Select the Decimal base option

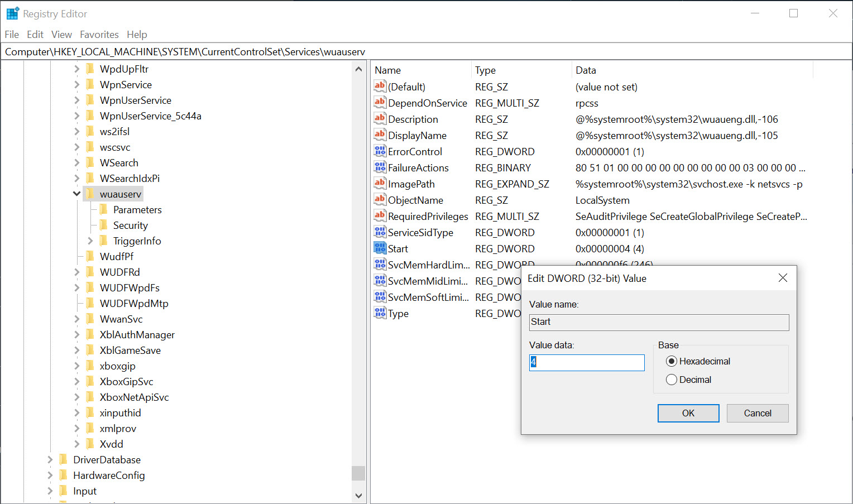[x=689, y=380]
